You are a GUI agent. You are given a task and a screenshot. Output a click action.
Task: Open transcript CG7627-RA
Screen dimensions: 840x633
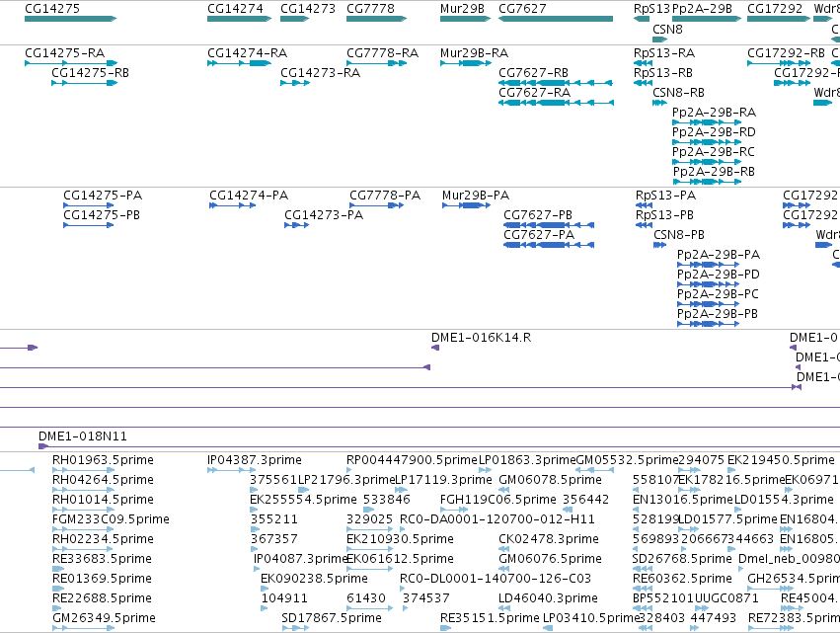coord(535,93)
